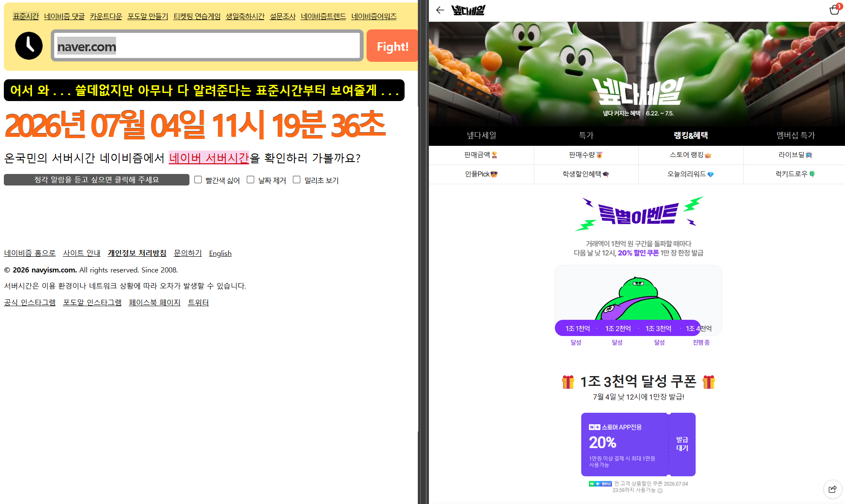Select 판매수량 ranking category
Screen dimensions: 845x504
(586, 155)
